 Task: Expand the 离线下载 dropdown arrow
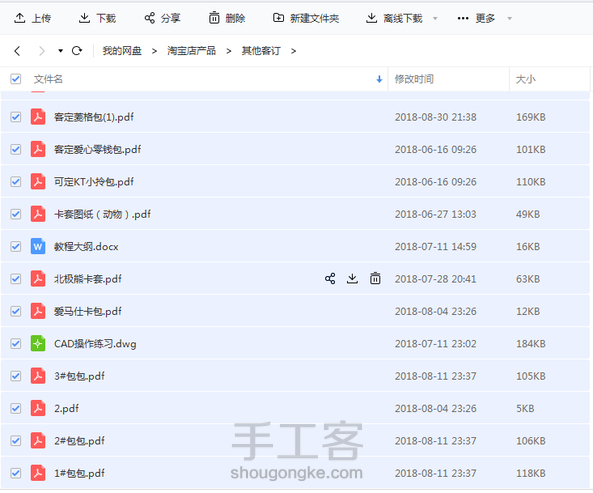coord(435,18)
